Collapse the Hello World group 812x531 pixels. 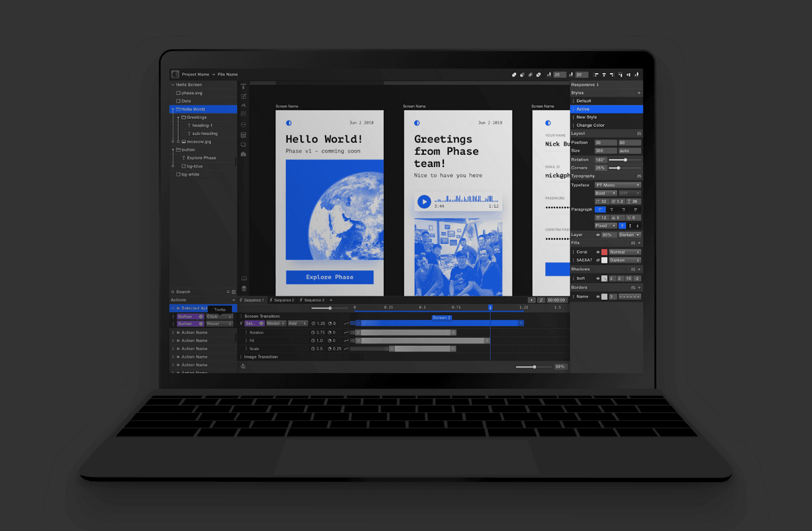click(x=173, y=109)
